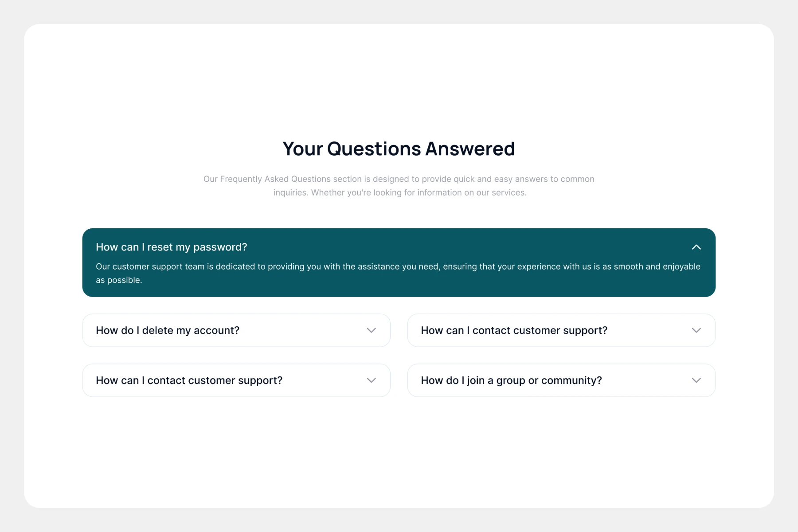Collapse the reset password answer using its up chevron
Image resolution: width=798 pixels, height=532 pixels.
tap(696, 247)
